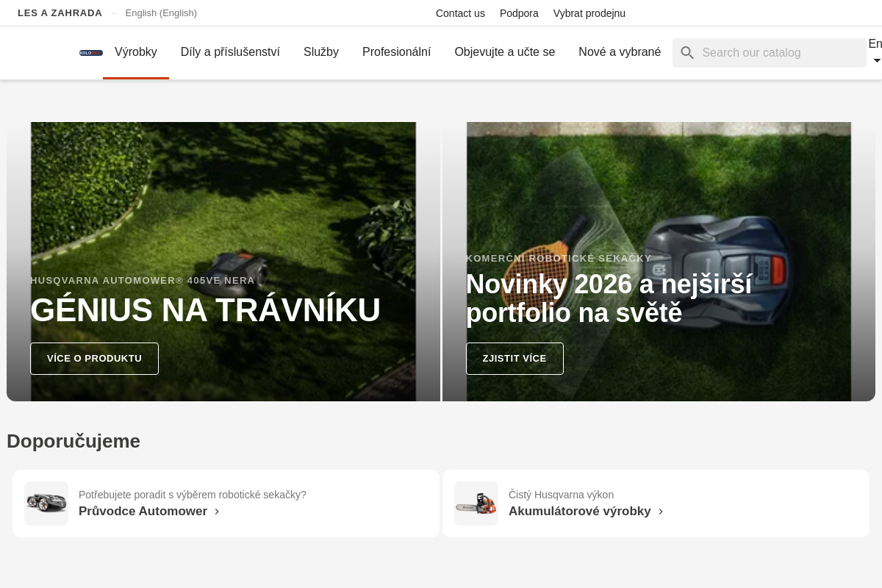Click the robotic mower thumbnail for Průvodce Automower
The width and height of the screenshot is (882, 588).
[x=46, y=503]
